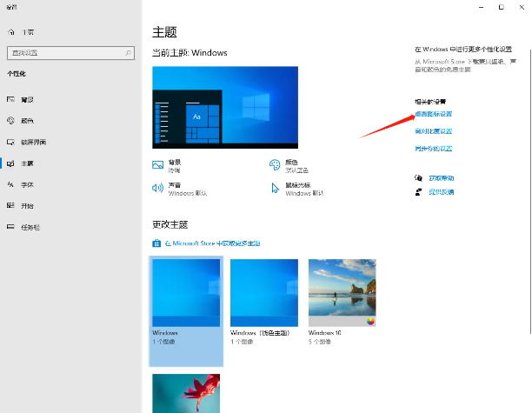Click the 声音 speaker icon under the current theme
The height and width of the screenshot is (413, 532).
click(158, 187)
